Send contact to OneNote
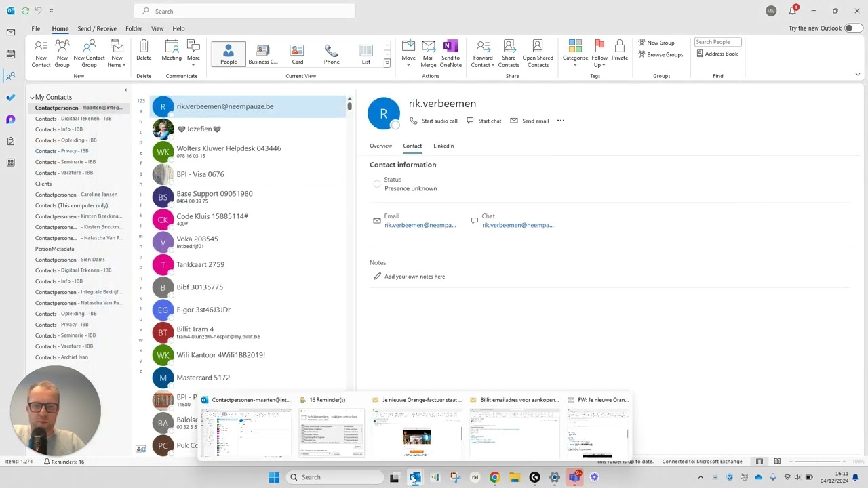The height and width of the screenshot is (488, 868). tap(450, 54)
